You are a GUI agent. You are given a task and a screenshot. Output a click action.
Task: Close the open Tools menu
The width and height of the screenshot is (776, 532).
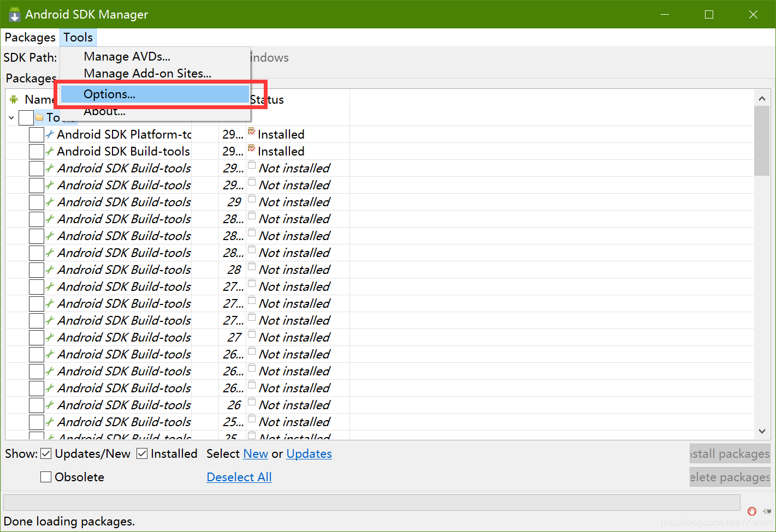click(x=78, y=37)
